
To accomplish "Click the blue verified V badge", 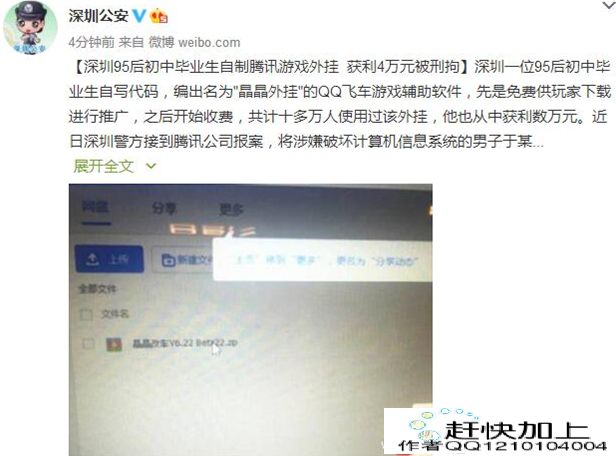I will (139, 16).
